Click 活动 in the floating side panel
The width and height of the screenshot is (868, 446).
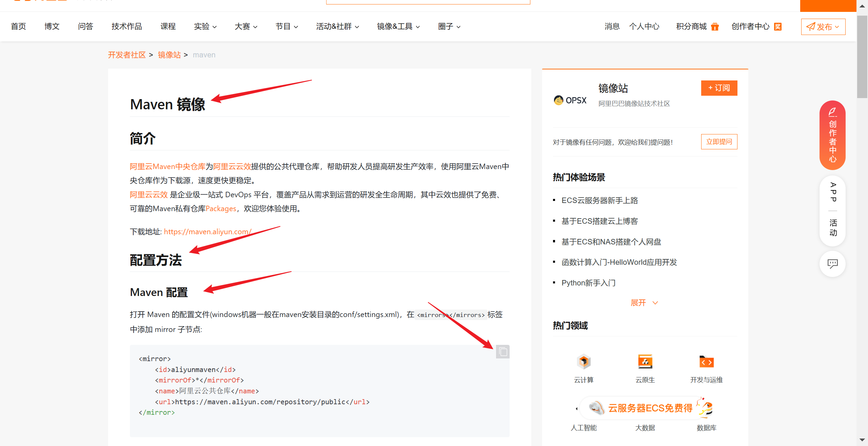coord(833,228)
